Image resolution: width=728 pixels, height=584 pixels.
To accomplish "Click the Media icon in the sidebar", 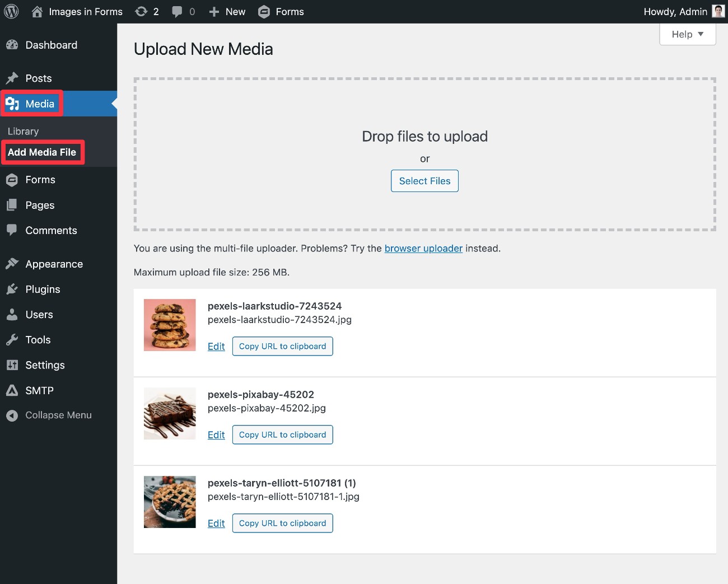I will [12, 103].
